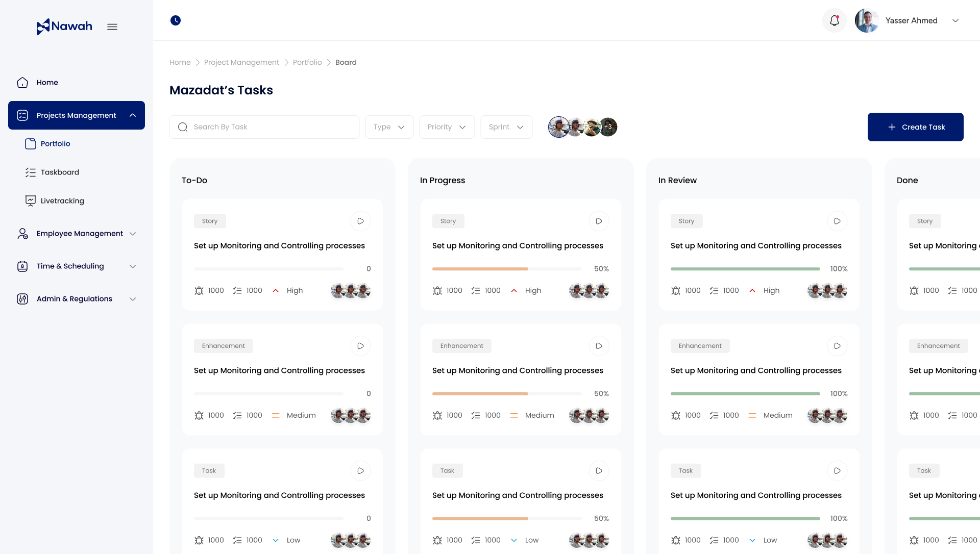
Task: Toggle the hamburger menu beside Nawah logo
Action: (112, 27)
